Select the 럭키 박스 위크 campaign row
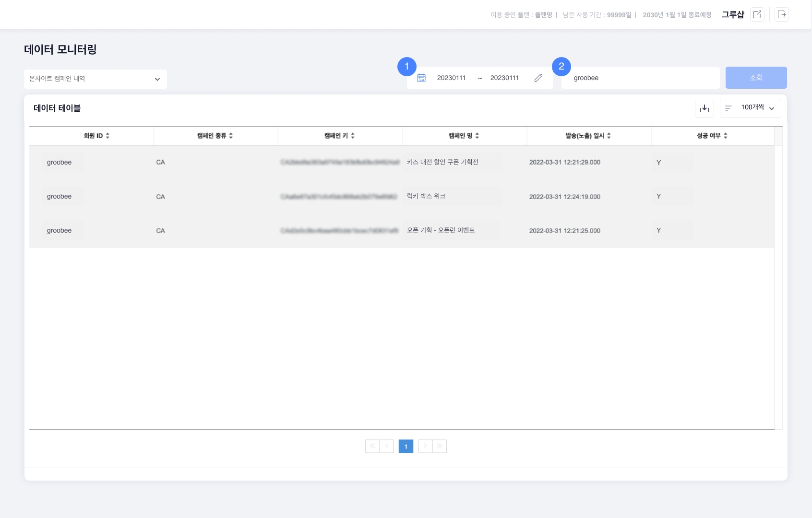The width and height of the screenshot is (812, 518). click(426, 196)
